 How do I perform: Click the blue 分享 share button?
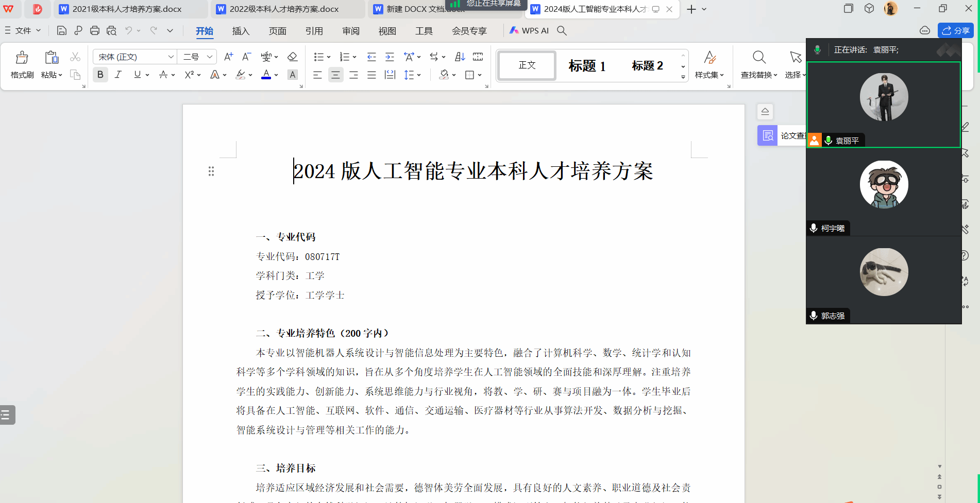point(955,31)
